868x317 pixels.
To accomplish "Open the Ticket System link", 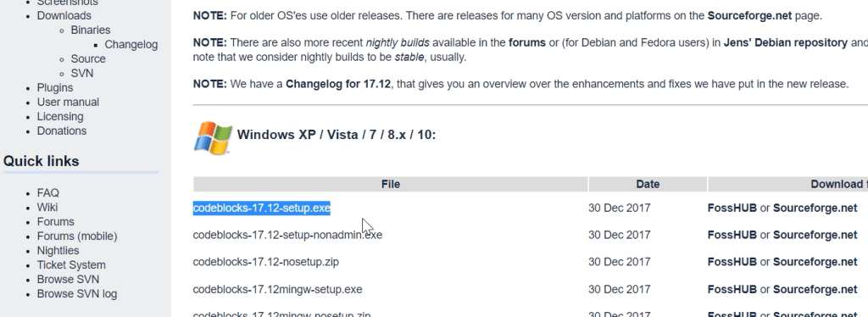I will pos(71,265).
